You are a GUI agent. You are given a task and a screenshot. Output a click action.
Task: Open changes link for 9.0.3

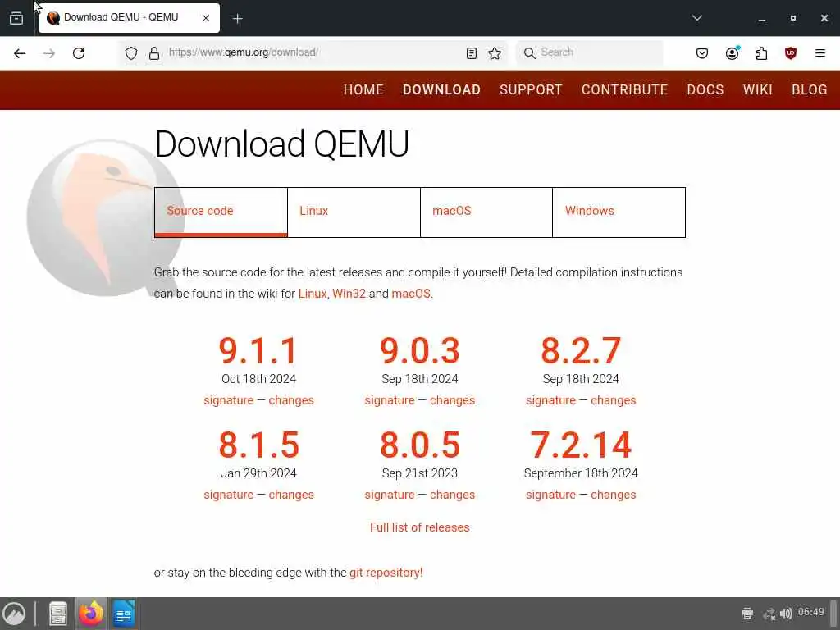pos(452,400)
